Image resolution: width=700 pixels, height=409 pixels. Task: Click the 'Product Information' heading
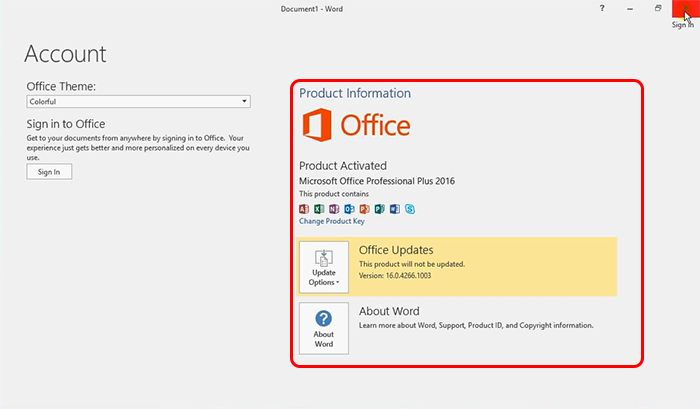pos(355,93)
